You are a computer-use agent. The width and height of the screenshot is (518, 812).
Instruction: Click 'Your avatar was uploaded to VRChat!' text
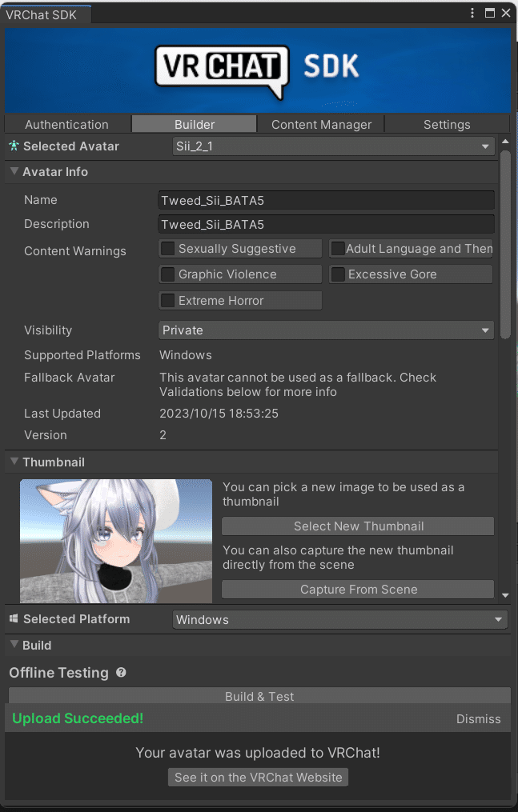click(258, 753)
